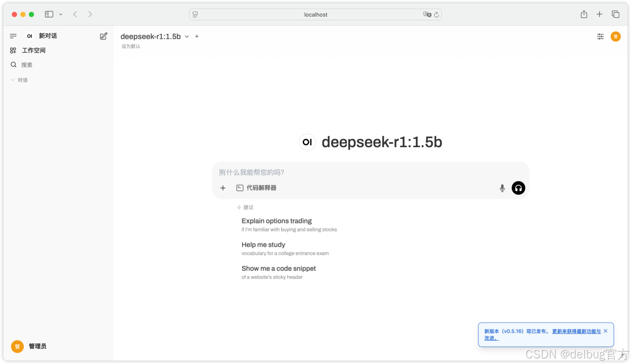Attach a file with the plus icon in the input box
The width and height of the screenshot is (631, 364).
click(x=223, y=188)
